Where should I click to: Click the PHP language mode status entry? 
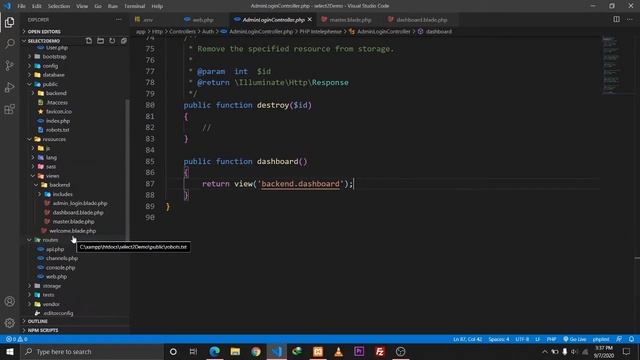pyautogui.click(x=551, y=339)
